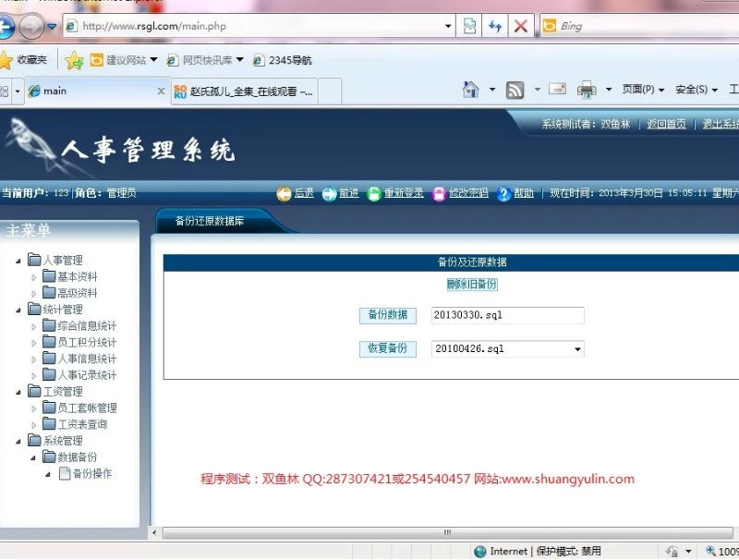Open the recent pages dropdown next to forward button

point(52,27)
